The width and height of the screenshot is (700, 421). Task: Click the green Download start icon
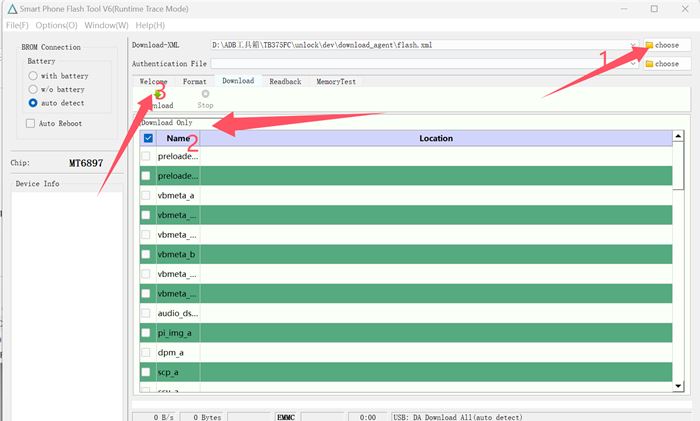[158, 94]
